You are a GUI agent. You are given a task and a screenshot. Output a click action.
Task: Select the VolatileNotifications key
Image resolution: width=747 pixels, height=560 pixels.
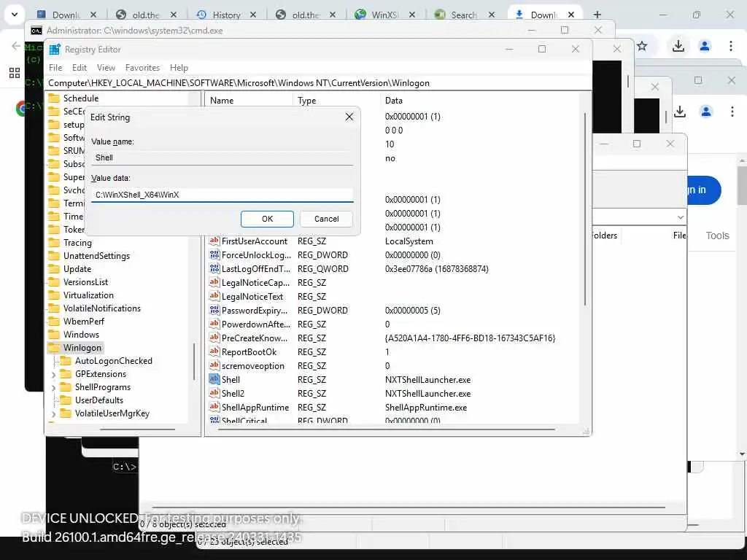[102, 308]
